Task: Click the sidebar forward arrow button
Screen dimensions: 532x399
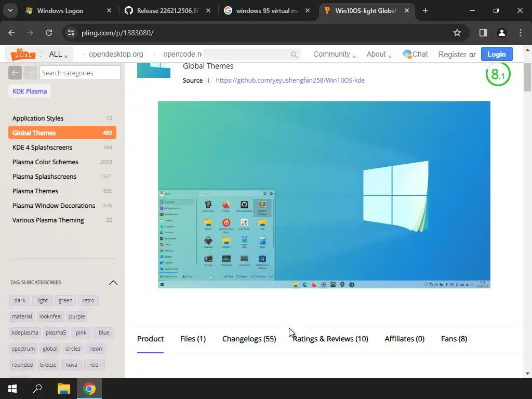Action: 30,73
